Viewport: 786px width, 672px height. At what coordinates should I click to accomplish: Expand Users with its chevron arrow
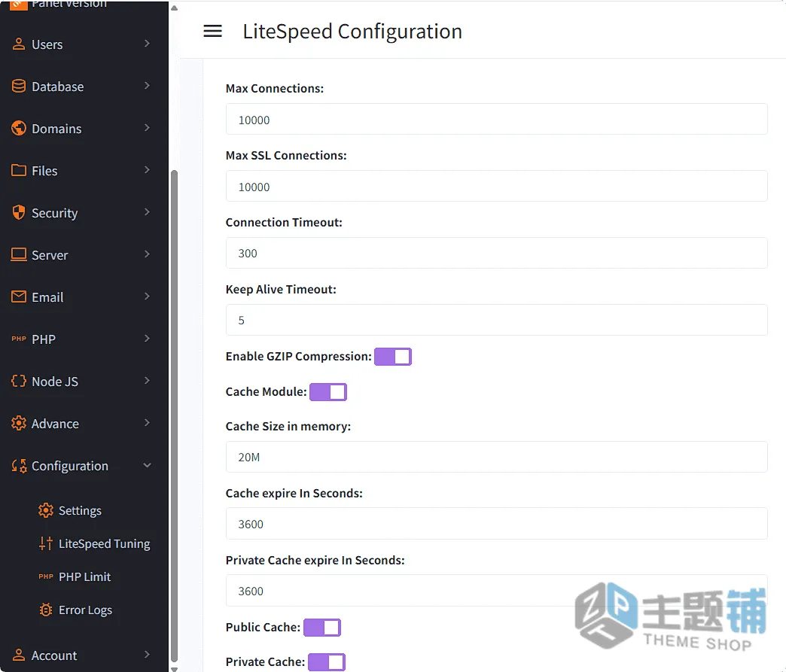[147, 44]
